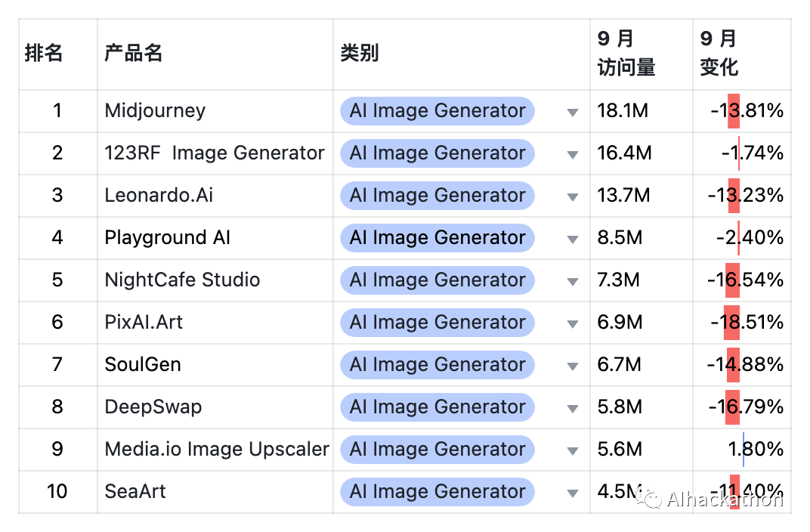Open category dropdown arrow in 123RF row
810x532 pixels.
573,154
